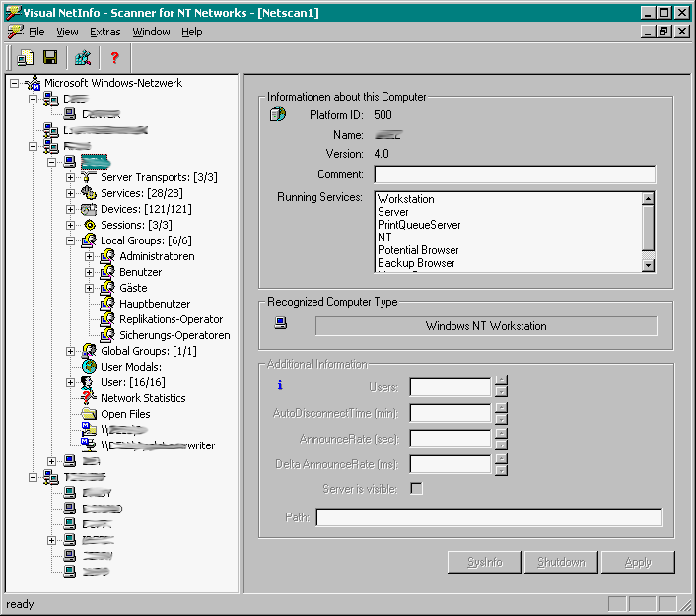The width and height of the screenshot is (696, 616).
Task: Open the Extras menu
Action: (x=104, y=32)
